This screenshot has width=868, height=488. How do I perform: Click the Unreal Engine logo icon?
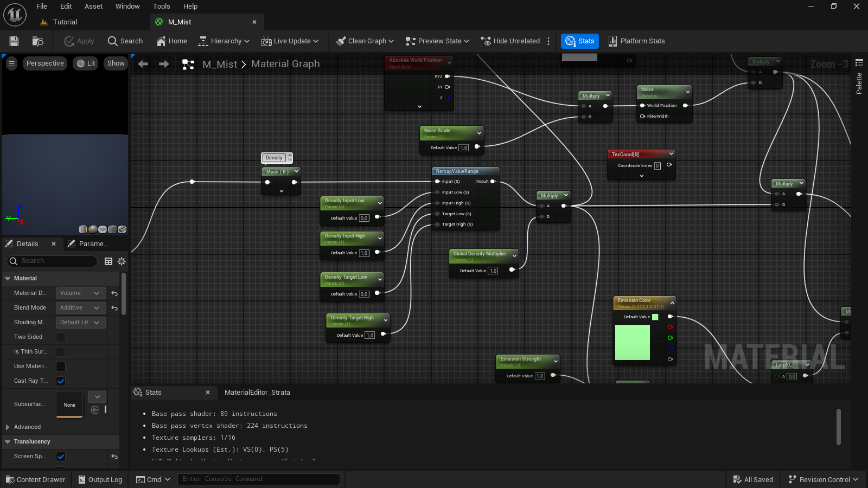15,15
